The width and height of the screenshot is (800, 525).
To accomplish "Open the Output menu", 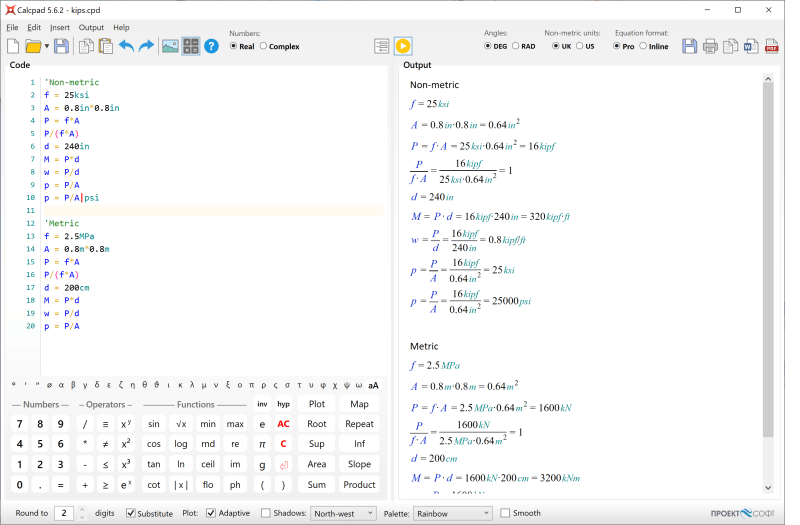I will coord(91,28).
